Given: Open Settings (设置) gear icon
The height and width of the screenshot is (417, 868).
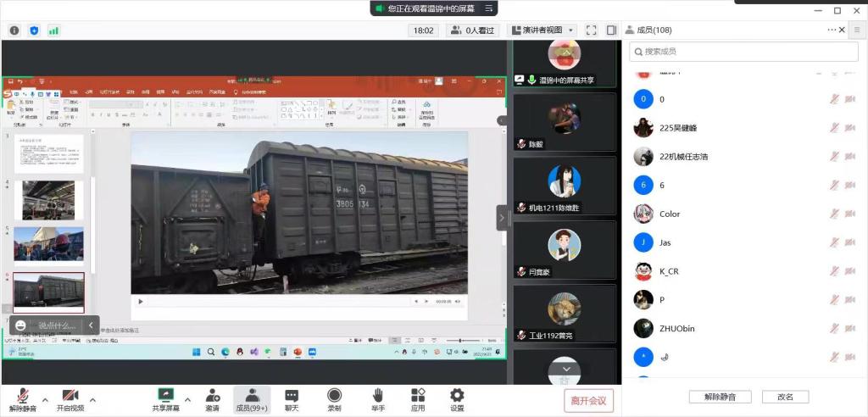Looking at the screenshot, I should coord(457,399).
